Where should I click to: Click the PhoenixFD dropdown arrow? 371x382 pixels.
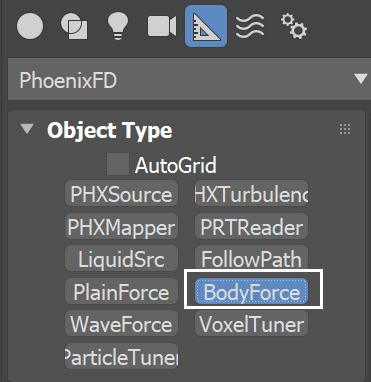[x=361, y=79]
